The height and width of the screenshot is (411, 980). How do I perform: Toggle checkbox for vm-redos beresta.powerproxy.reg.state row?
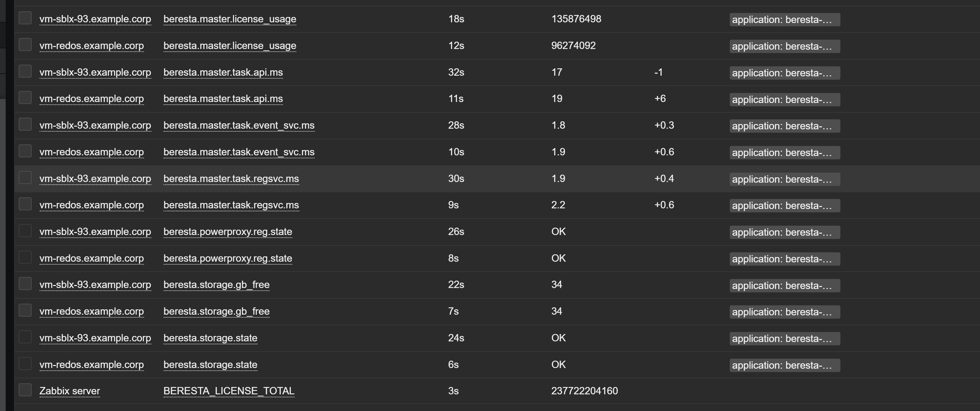25,257
